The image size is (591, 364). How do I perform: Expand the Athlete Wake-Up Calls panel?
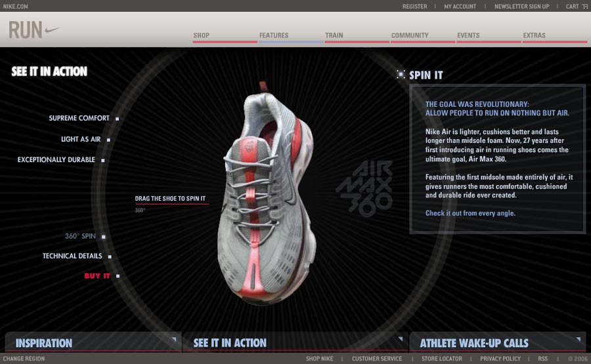579,340
